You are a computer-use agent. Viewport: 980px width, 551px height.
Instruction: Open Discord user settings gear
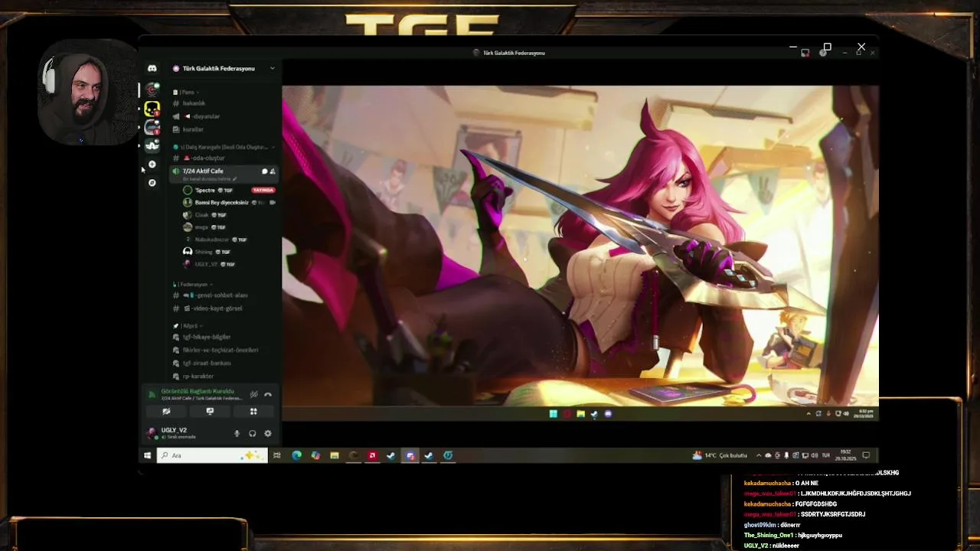pos(267,433)
